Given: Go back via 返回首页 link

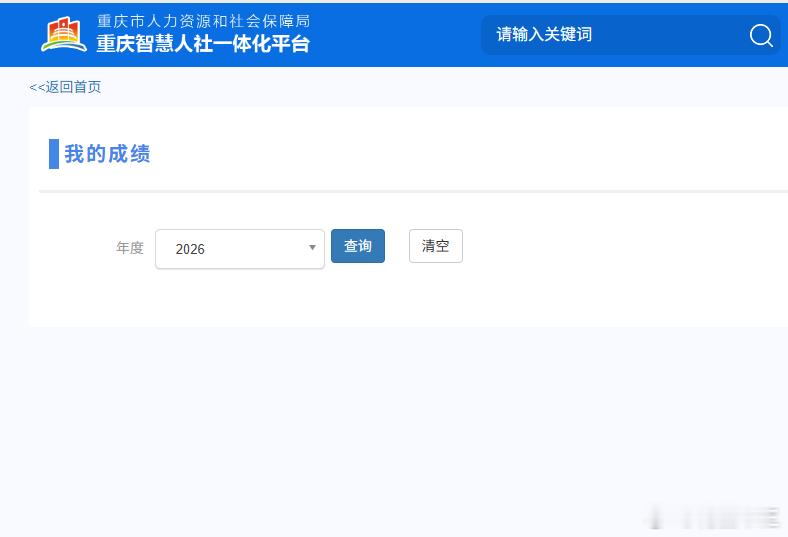Looking at the screenshot, I should [65, 87].
